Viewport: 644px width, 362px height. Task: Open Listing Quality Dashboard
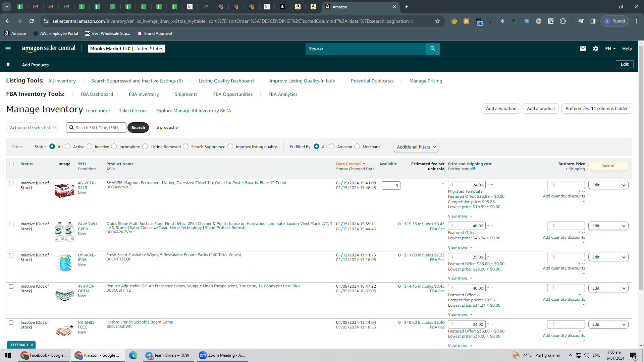pos(226,81)
